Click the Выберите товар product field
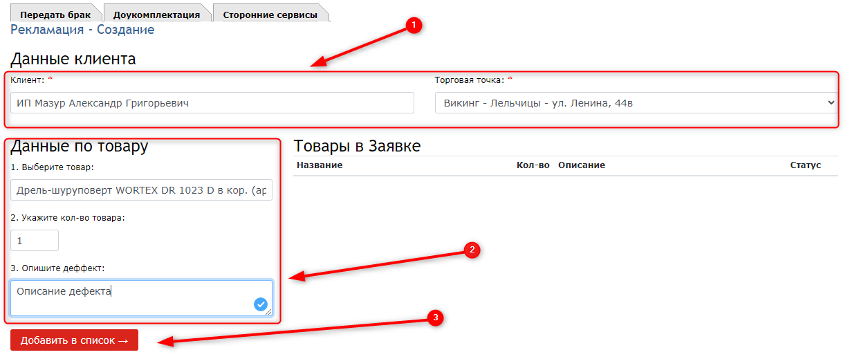Viewport: 868px width, 359px height. pos(142,190)
